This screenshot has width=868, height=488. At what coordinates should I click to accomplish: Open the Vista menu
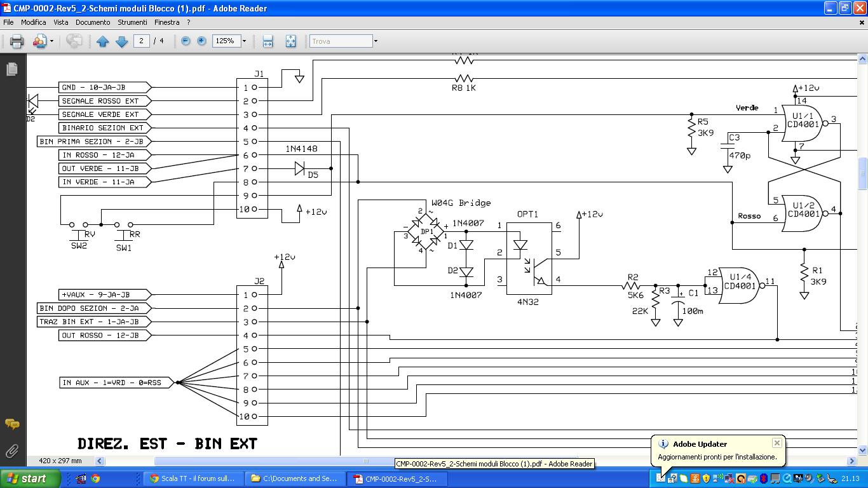point(61,22)
